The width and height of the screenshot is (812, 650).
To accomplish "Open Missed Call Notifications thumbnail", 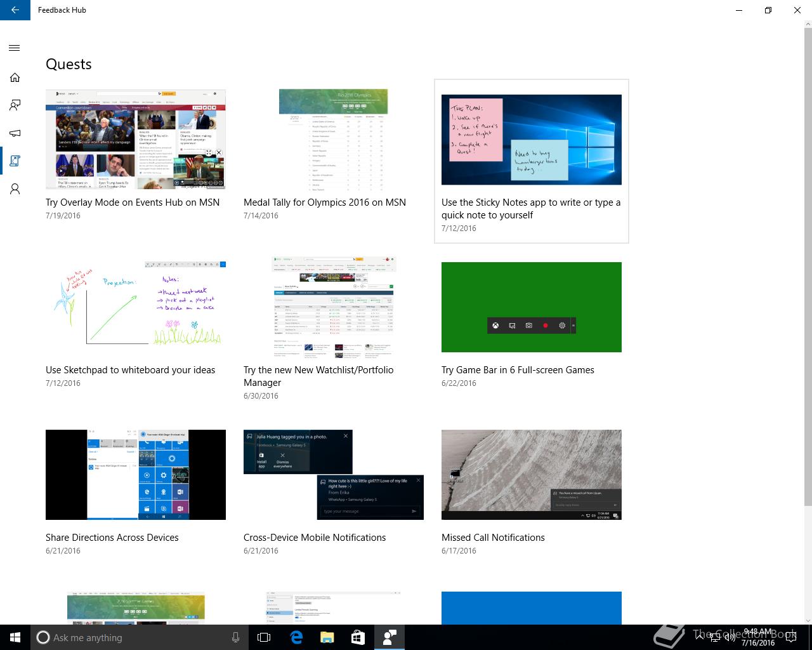I will click(532, 475).
